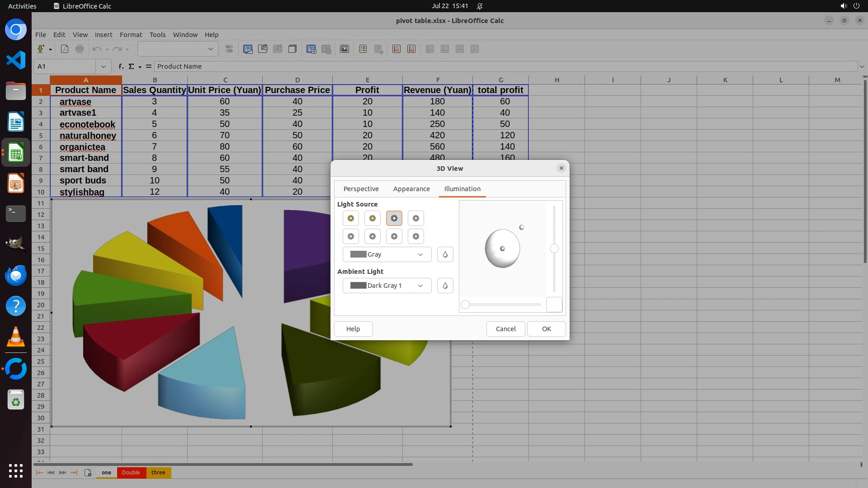868x488 pixels.
Task: Switch to the Appearance tab
Action: pos(411,189)
